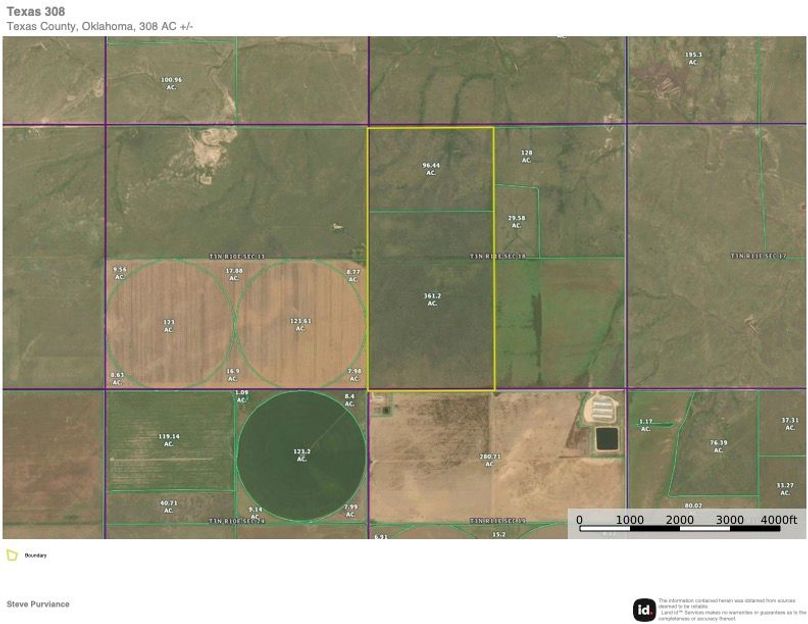Click the Texas 308 title
The width and height of the screenshot is (808, 624).
(x=30, y=12)
